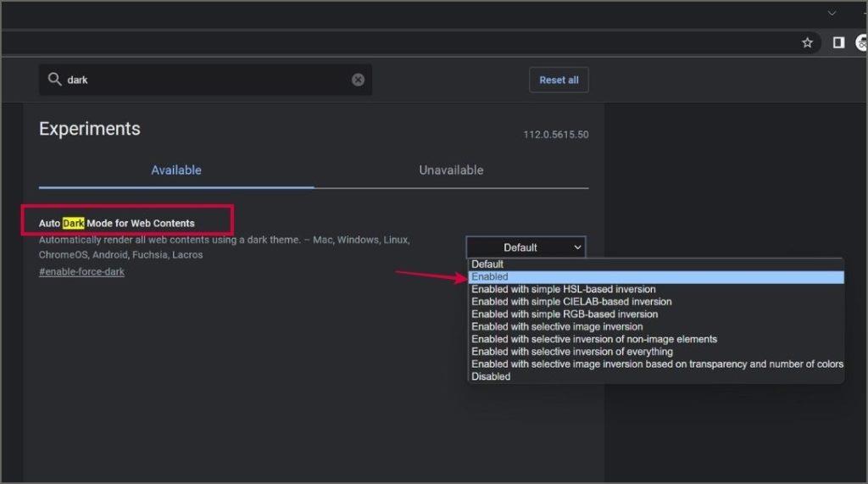The width and height of the screenshot is (868, 484).
Task: Open the side panel icon
Action: pos(838,42)
